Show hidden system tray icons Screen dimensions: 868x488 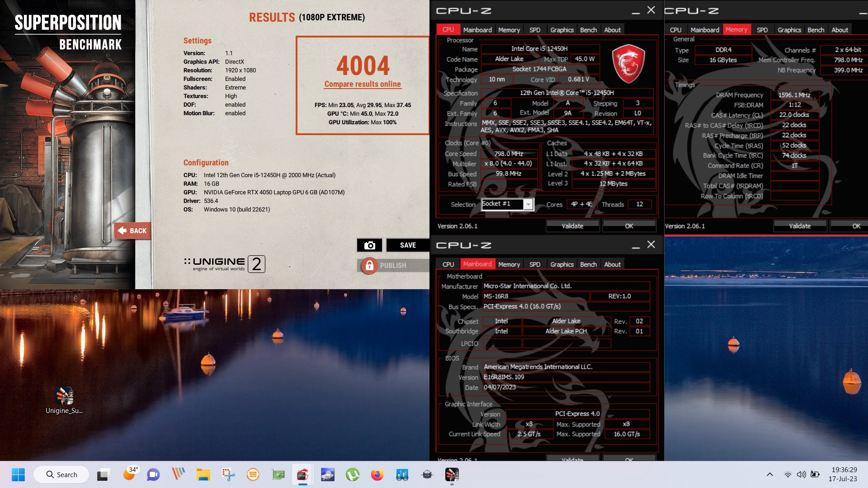coord(769,474)
